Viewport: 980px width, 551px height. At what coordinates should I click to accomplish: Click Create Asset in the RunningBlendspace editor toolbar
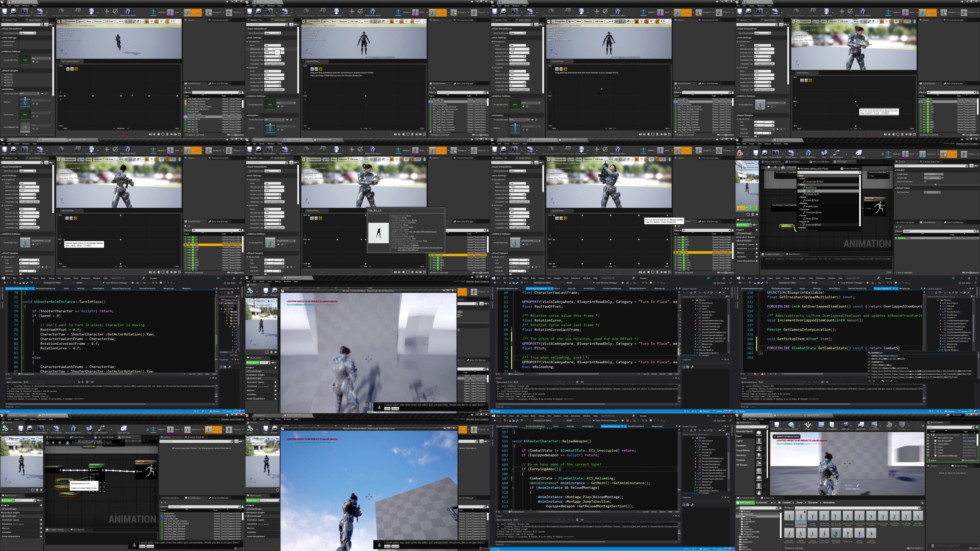(x=40, y=13)
